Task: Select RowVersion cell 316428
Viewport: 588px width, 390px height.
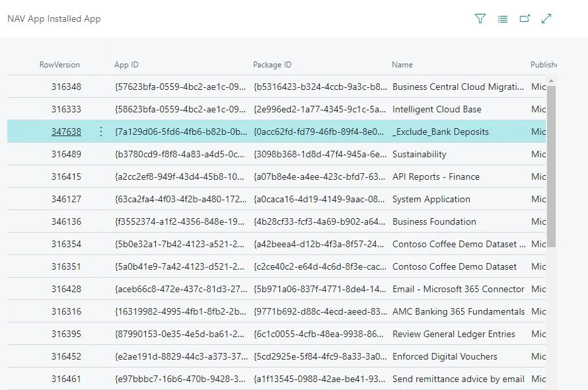Action: [x=66, y=289]
